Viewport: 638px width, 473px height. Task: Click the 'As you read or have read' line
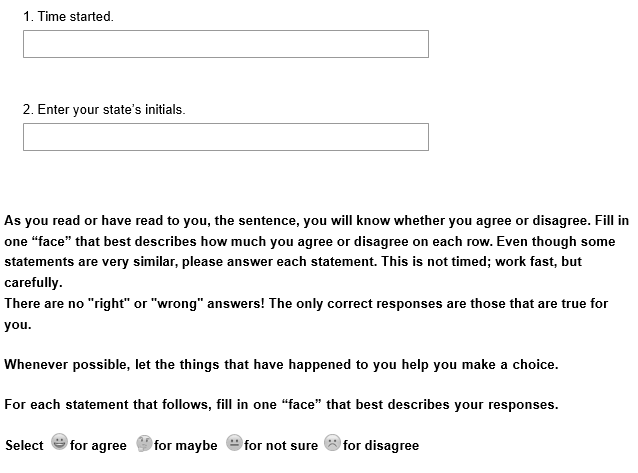click(x=316, y=221)
